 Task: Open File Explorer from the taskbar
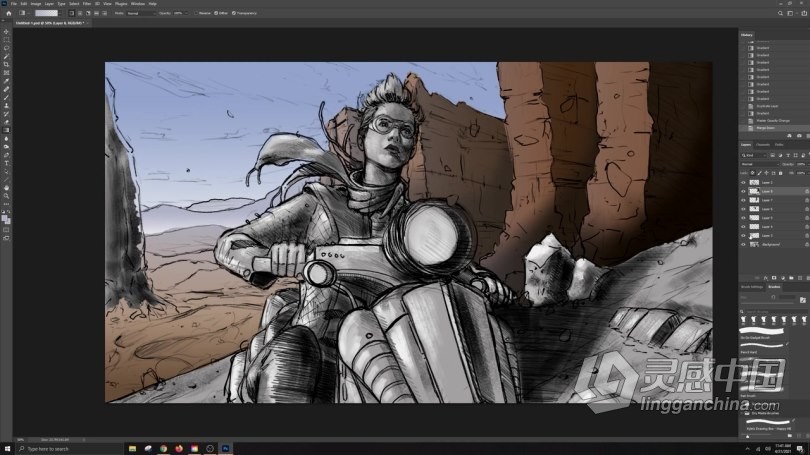tap(132, 449)
